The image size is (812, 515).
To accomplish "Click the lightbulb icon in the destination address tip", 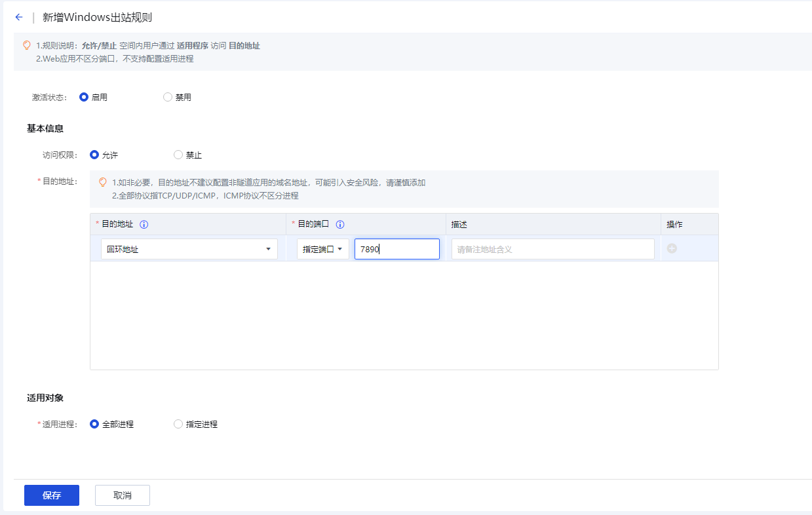I will coord(102,183).
